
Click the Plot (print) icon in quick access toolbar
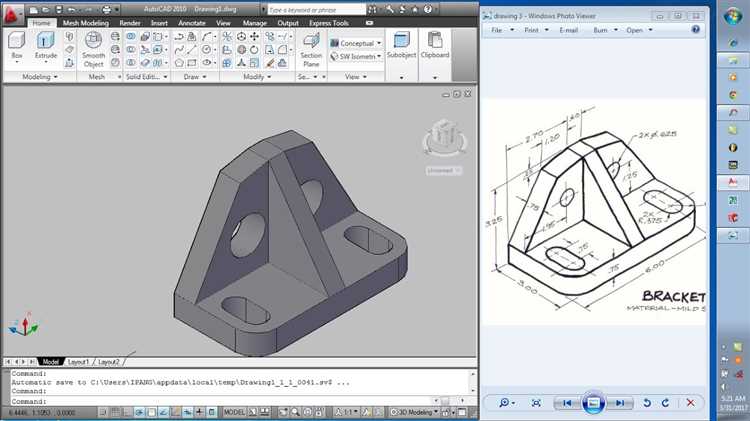[x=106, y=10]
